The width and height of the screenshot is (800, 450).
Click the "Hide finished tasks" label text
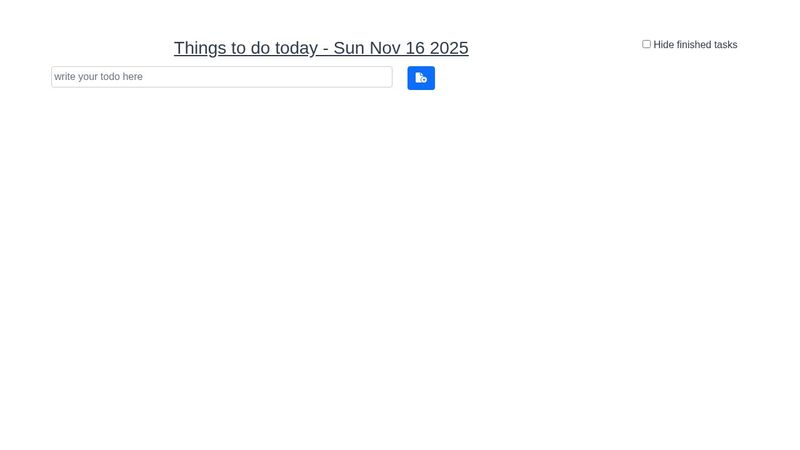(695, 45)
